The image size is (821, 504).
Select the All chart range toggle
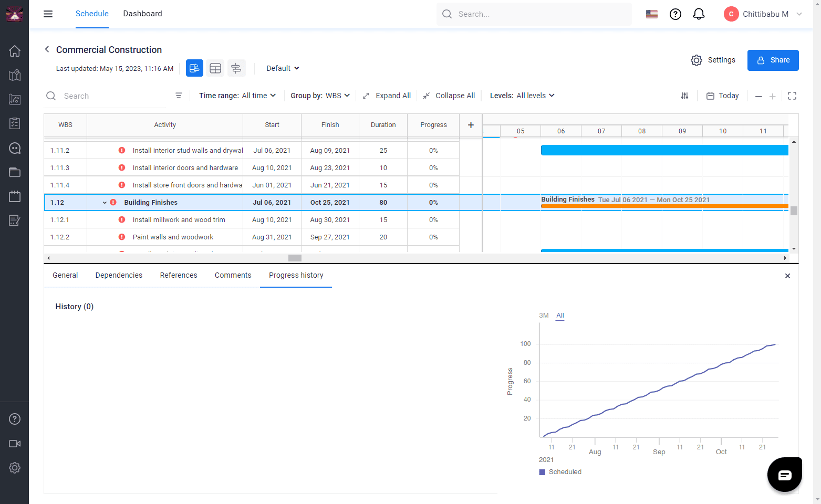[560, 316]
